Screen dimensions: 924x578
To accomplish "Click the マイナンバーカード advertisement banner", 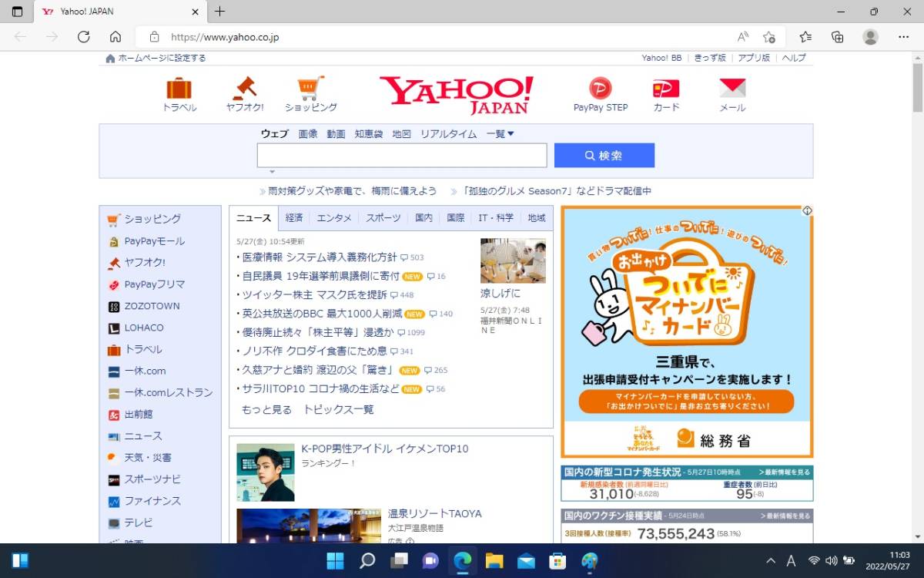I will pyautogui.click(x=687, y=331).
